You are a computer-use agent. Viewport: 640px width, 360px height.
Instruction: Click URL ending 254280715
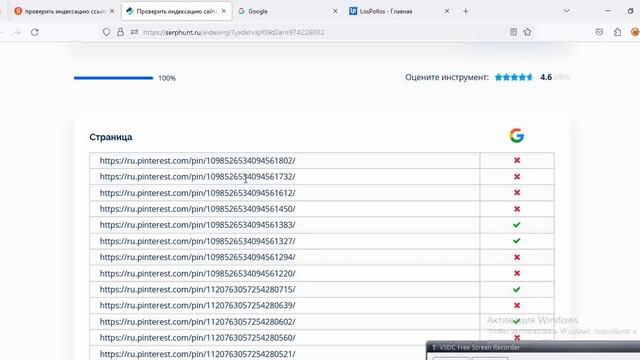197,289
